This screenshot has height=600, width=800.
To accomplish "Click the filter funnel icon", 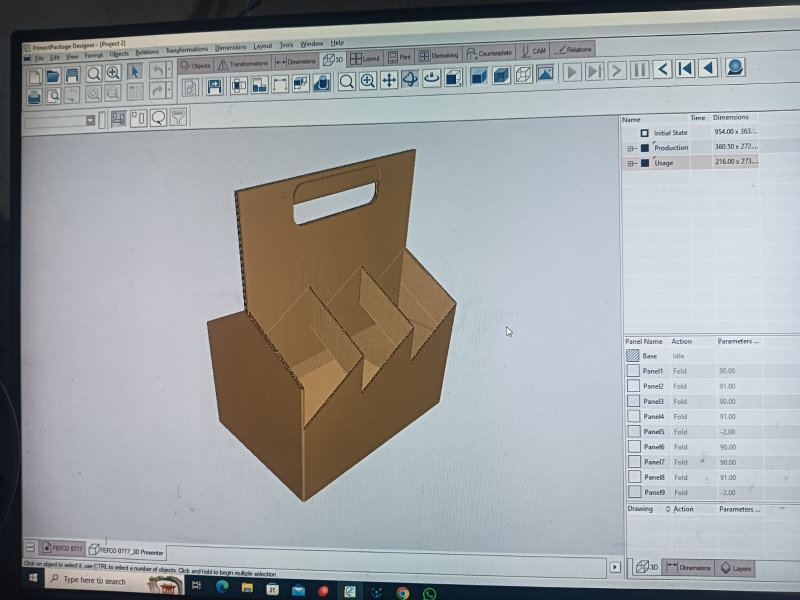I will pos(178,118).
